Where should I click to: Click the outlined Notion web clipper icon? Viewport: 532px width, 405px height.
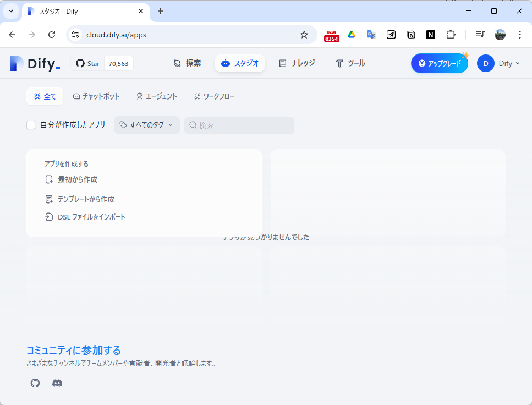coord(411,35)
